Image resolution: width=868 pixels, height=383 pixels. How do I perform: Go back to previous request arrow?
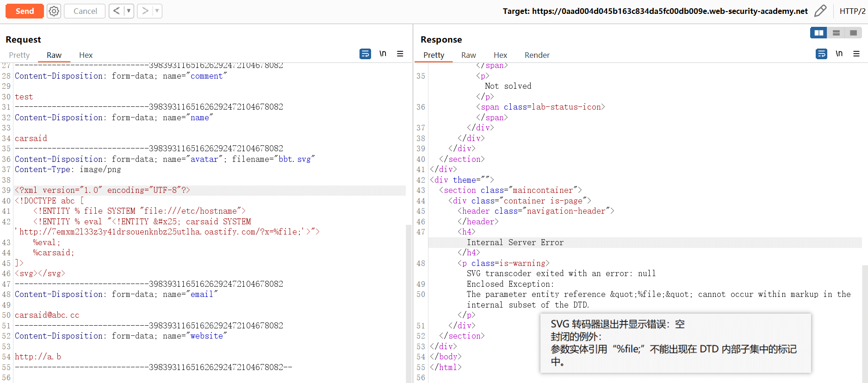click(x=117, y=11)
